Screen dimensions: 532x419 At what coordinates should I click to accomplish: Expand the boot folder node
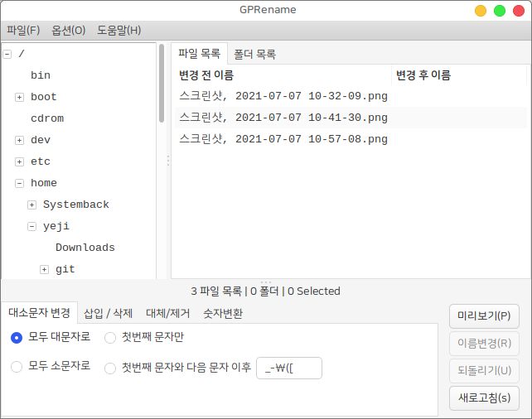(19, 97)
